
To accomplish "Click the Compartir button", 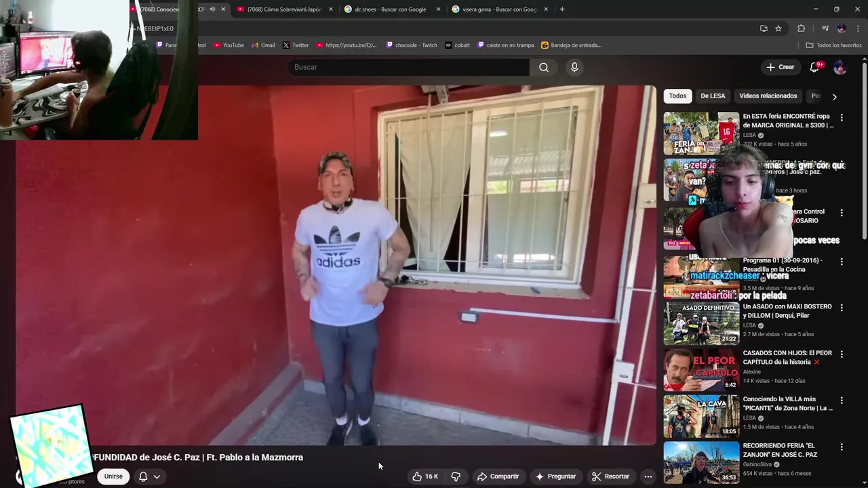I will (498, 476).
